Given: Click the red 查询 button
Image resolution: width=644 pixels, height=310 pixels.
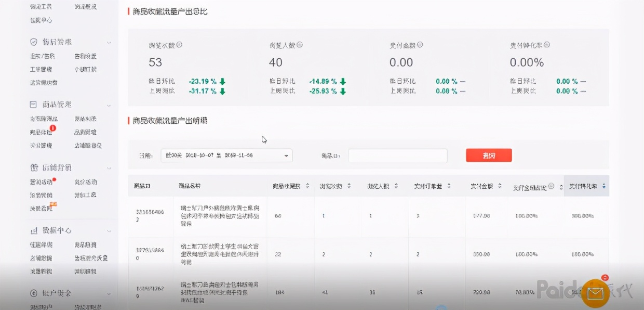Looking at the screenshot, I should [488, 155].
